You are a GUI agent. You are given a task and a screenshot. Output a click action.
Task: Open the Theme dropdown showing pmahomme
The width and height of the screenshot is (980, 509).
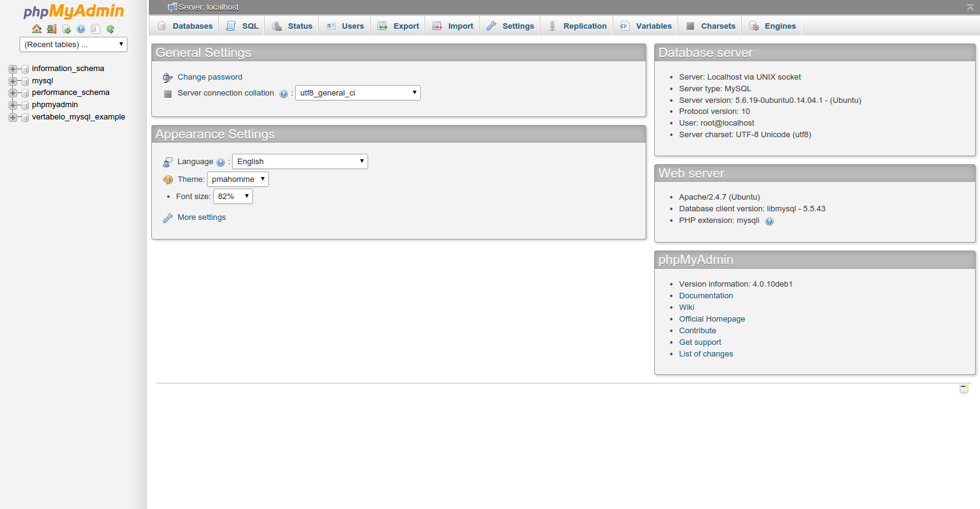point(238,179)
